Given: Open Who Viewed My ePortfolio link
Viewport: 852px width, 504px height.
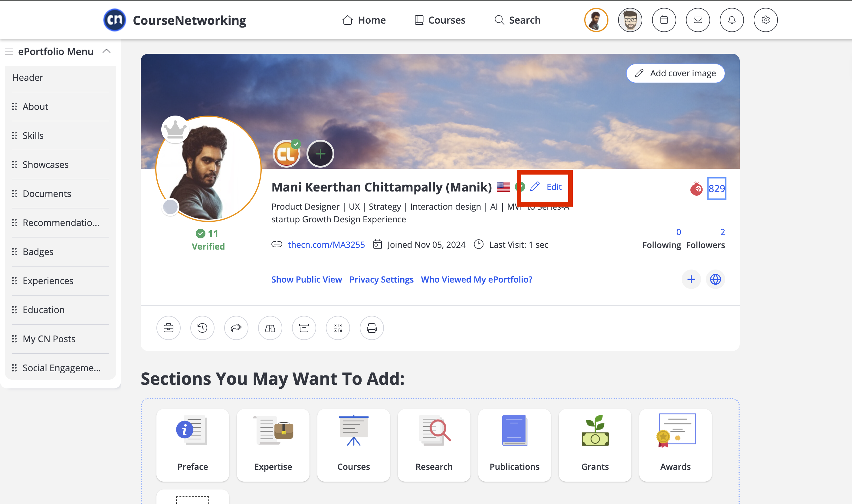Looking at the screenshot, I should 477,279.
